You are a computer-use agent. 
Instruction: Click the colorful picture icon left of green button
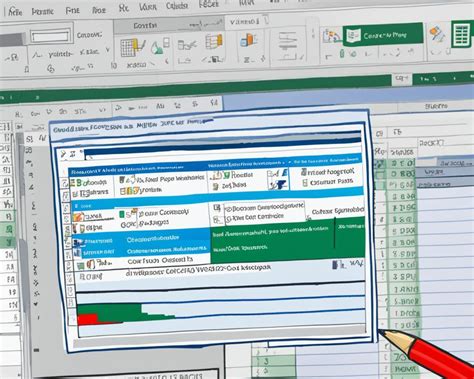331,36
